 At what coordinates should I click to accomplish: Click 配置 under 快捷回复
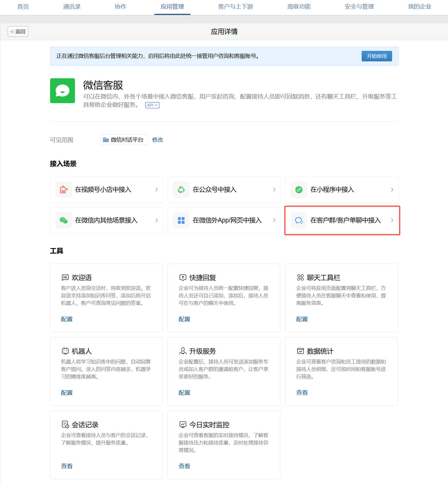(184, 319)
